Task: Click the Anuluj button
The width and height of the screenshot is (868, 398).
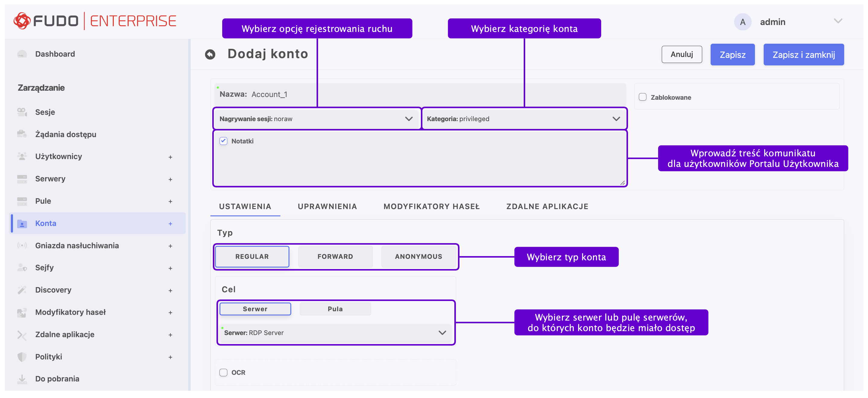Action: coord(681,55)
